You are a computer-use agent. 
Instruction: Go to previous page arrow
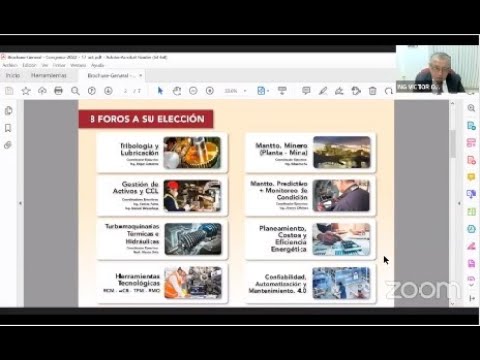tap(92, 91)
